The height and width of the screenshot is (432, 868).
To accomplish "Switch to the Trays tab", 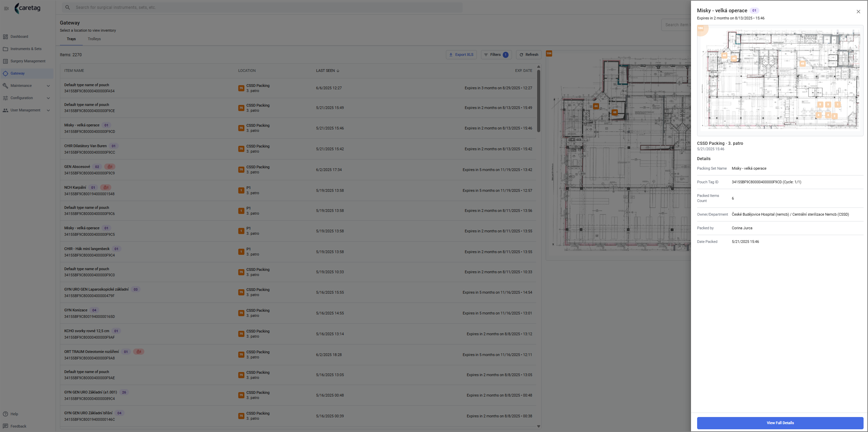I will click(x=71, y=39).
